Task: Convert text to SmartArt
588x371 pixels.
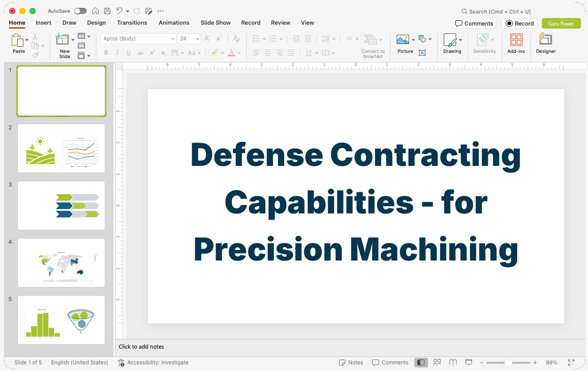Action: pyautogui.click(x=373, y=46)
